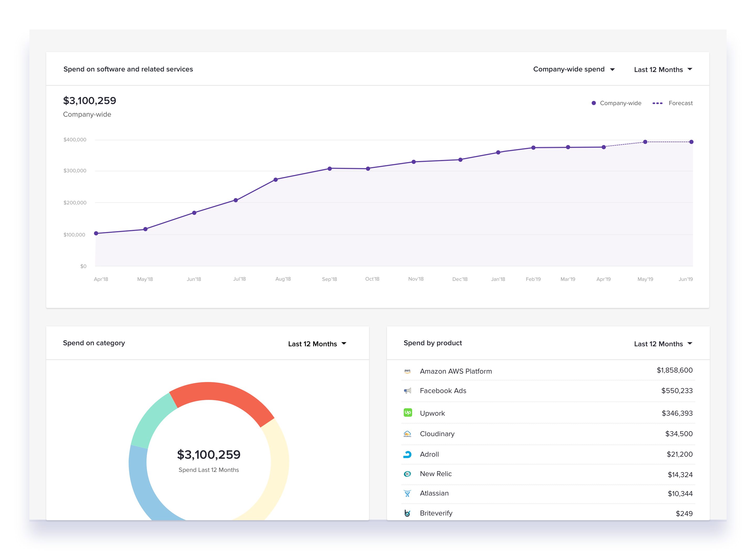Click the Briteverify logo icon

click(407, 513)
